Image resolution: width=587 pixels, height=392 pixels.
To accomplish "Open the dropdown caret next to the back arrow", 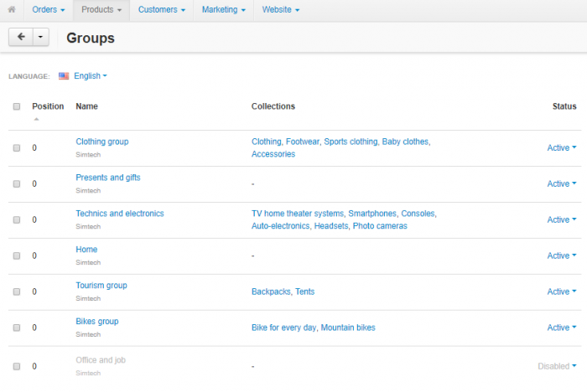I will click(41, 37).
